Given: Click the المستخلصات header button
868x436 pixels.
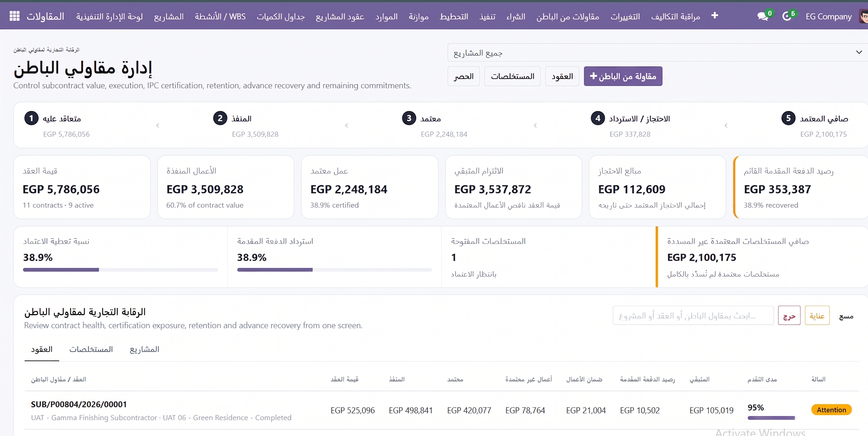Looking at the screenshot, I should (x=512, y=76).
